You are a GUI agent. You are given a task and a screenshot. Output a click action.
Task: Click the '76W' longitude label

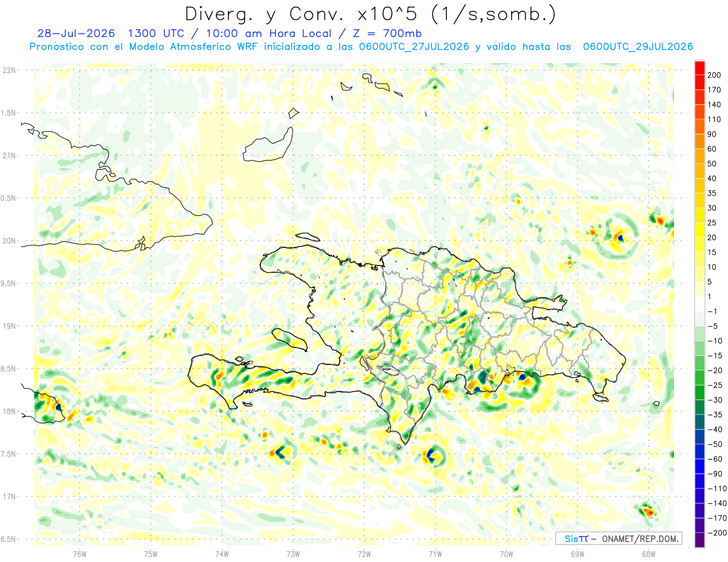click(79, 553)
